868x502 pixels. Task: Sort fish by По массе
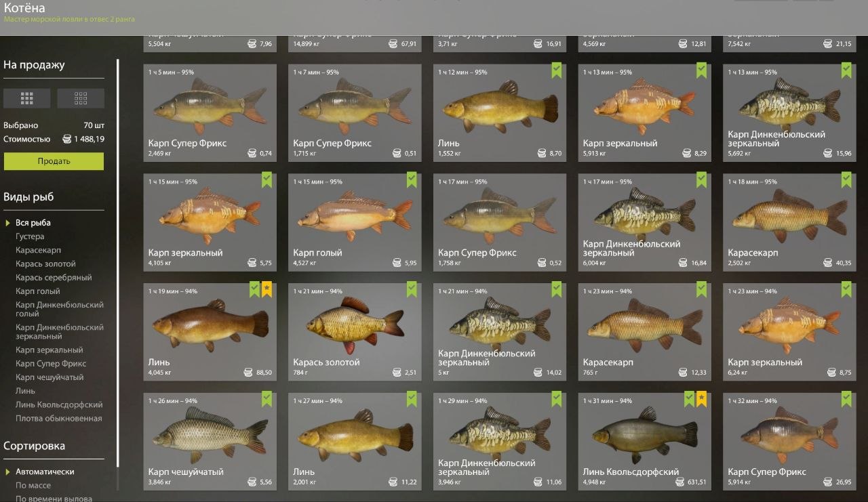point(33,485)
